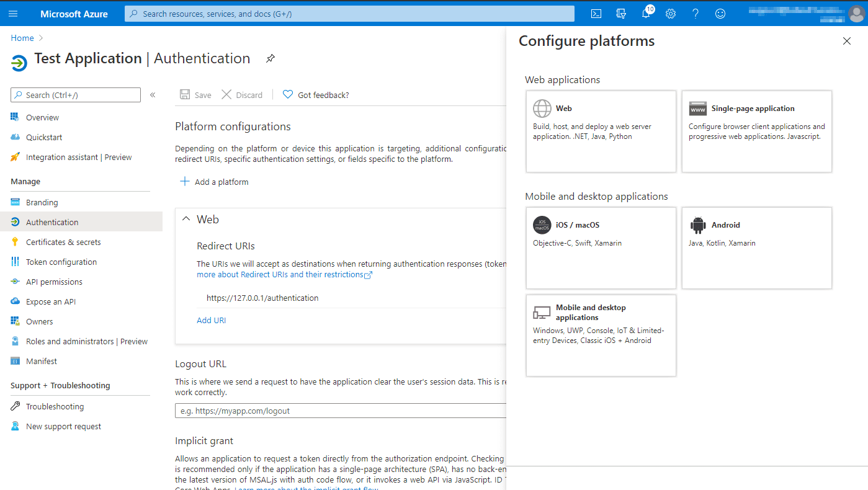Click the Home breadcrumb link
This screenshot has width=868, height=490.
[x=22, y=38]
